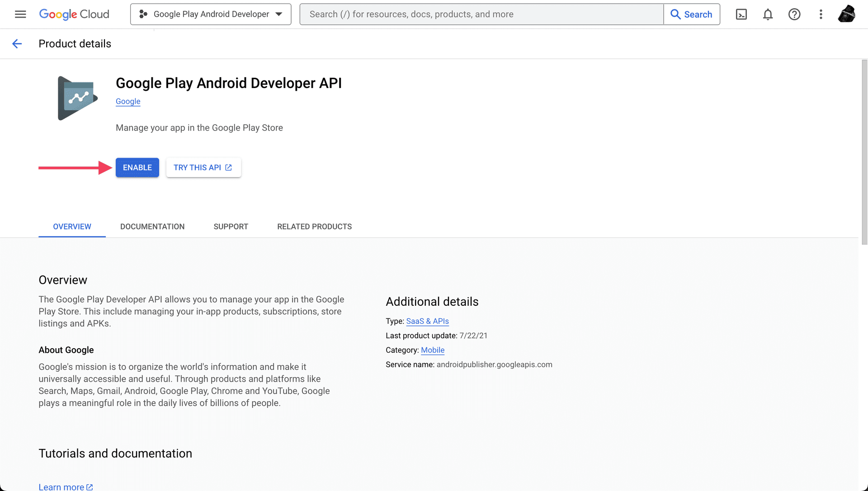Click the help circle icon
The height and width of the screenshot is (491, 868).
coord(794,14)
